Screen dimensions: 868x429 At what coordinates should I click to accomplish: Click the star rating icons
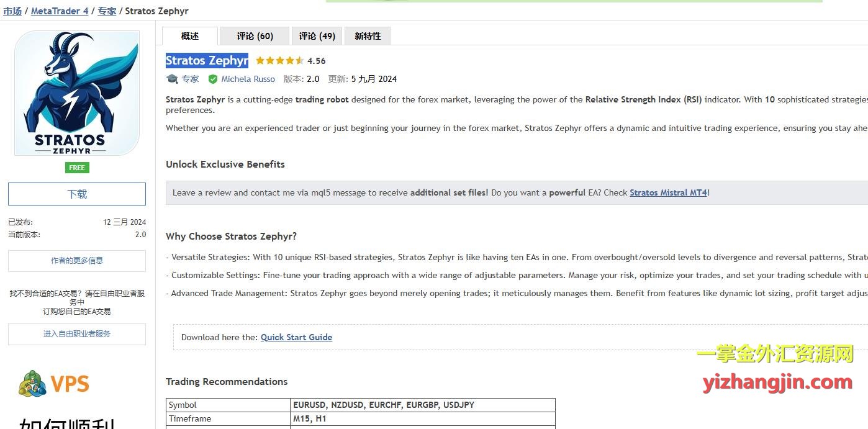[x=279, y=61]
